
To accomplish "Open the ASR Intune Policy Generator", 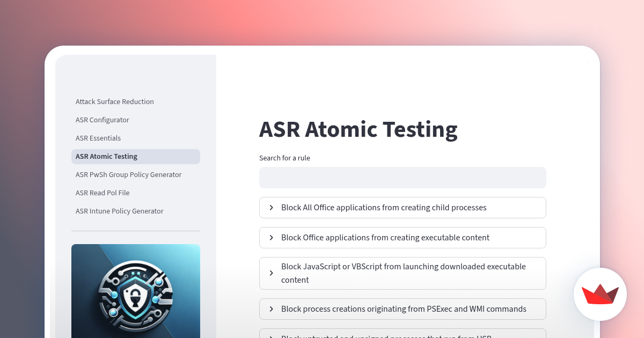I will point(119,211).
